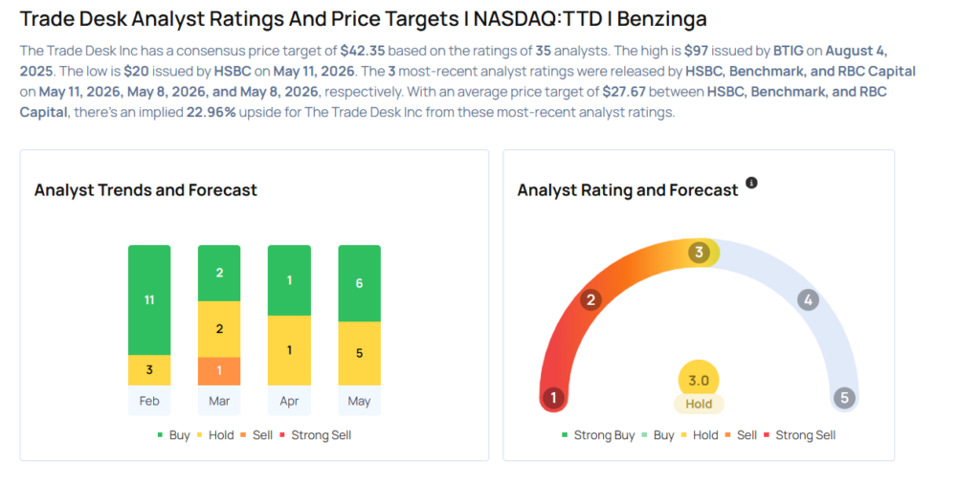Viewport: 980px width, 484px height.
Task: Click the yellow 3.0 rating circle
Action: (699, 381)
